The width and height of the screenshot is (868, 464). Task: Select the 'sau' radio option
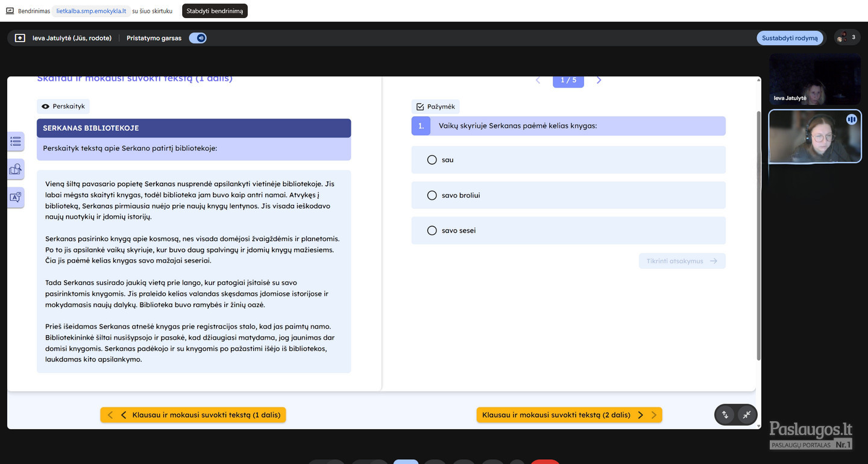click(432, 160)
